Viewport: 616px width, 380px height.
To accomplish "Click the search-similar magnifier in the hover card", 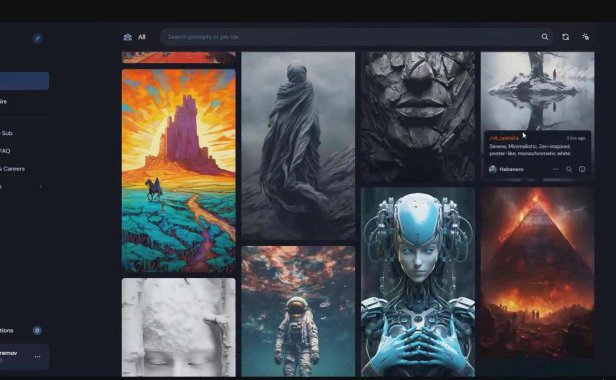I will pyautogui.click(x=569, y=169).
